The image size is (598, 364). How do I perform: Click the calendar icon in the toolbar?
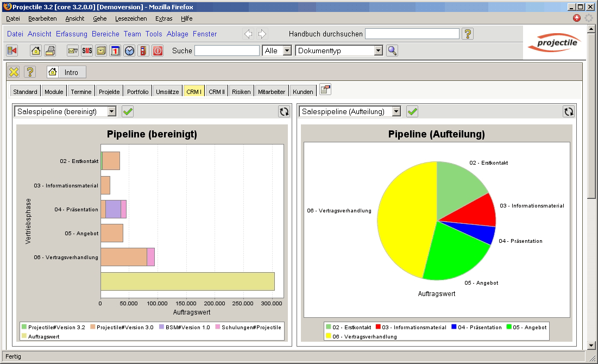coord(115,51)
